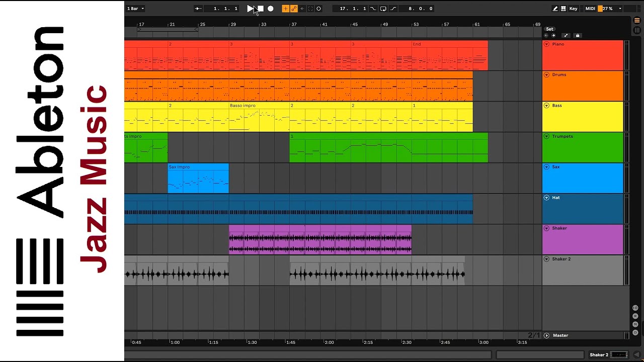This screenshot has width=644, height=362.
Task: Unfold the Master track arrow
Action: [x=547, y=335]
